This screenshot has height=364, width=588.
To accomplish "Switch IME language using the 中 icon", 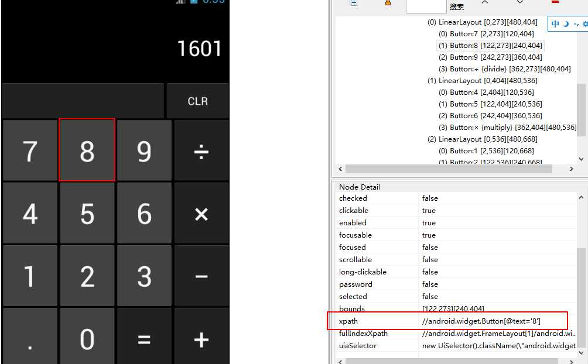I will coord(555,24).
